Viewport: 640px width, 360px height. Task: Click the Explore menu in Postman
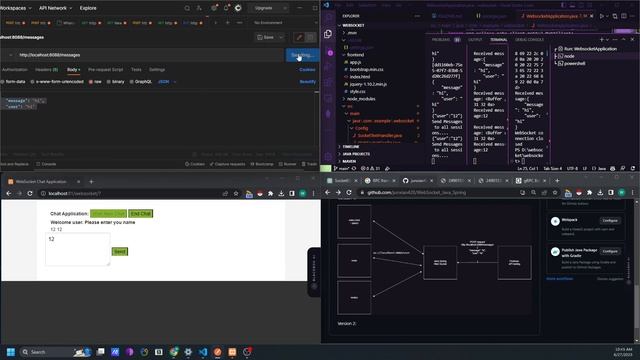[x=88, y=8]
